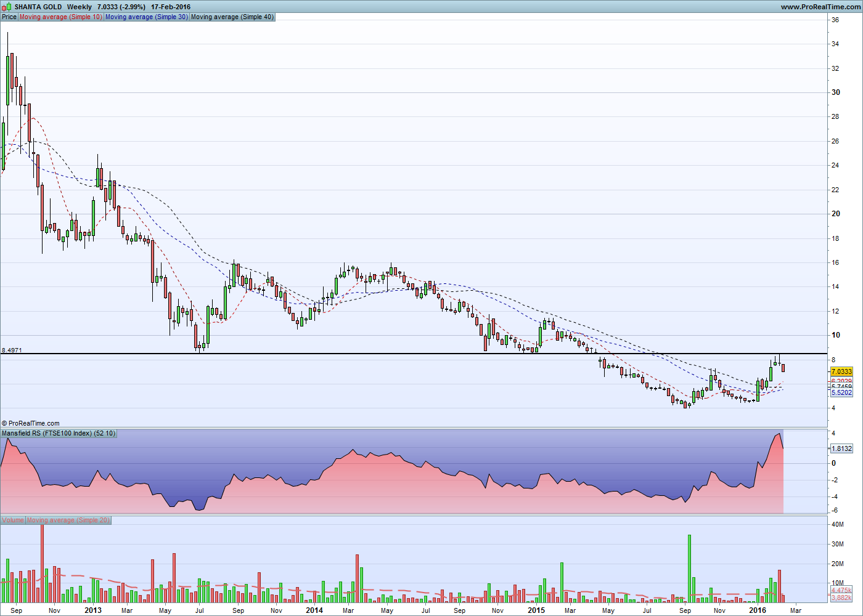Click the 30 level on the price axis
The width and height of the screenshot is (863, 616).
[x=836, y=92]
